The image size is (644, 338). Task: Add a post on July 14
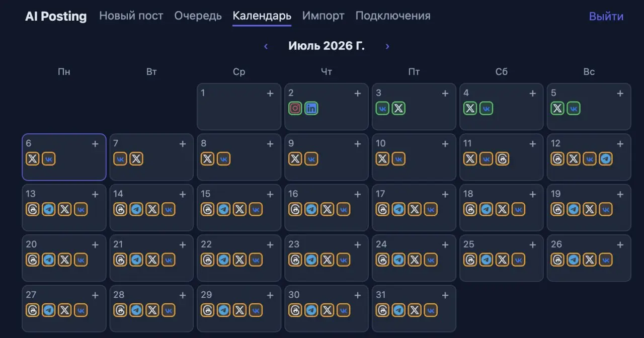(183, 194)
